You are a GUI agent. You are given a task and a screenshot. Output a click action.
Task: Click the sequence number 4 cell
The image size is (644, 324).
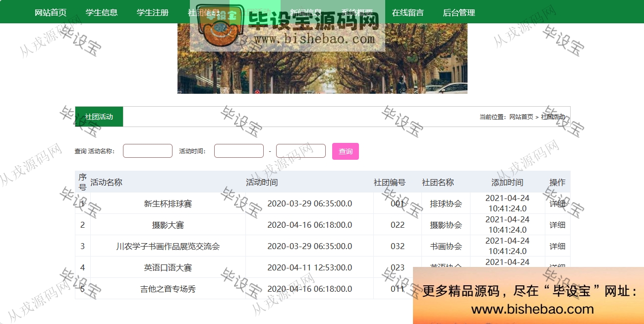point(83,267)
